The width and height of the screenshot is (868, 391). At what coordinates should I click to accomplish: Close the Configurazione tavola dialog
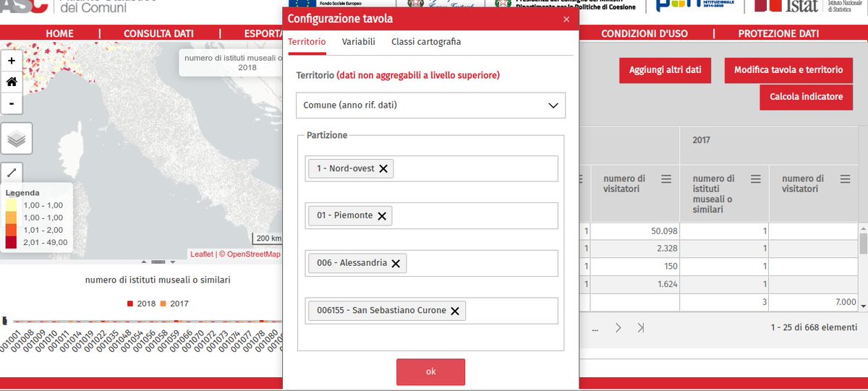(566, 20)
